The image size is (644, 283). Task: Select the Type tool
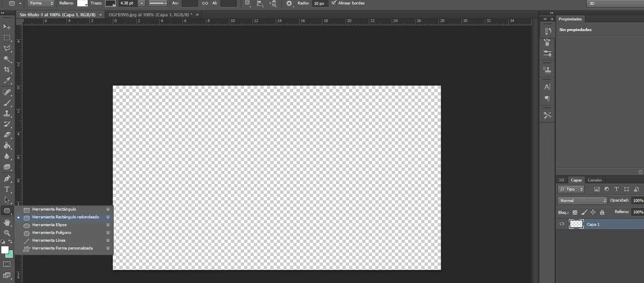point(7,189)
